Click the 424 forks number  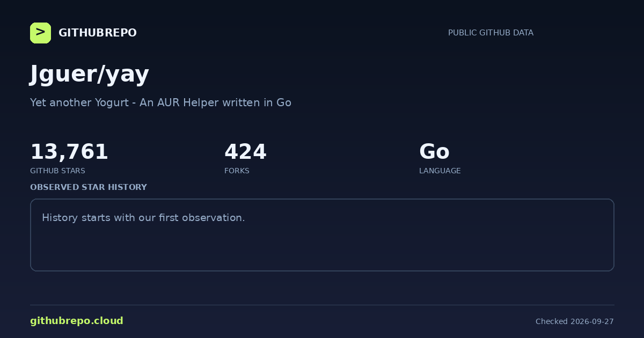[245, 152]
